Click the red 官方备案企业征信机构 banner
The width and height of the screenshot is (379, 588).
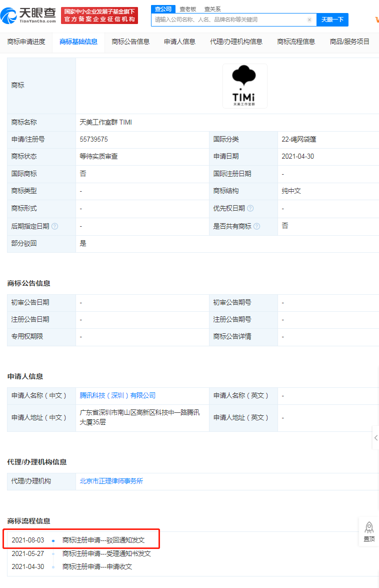coord(99,16)
